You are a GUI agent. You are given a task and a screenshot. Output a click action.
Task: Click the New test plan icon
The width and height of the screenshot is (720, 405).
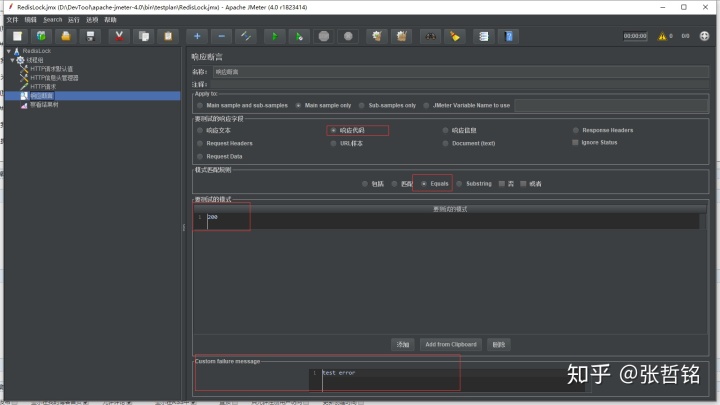17,36
